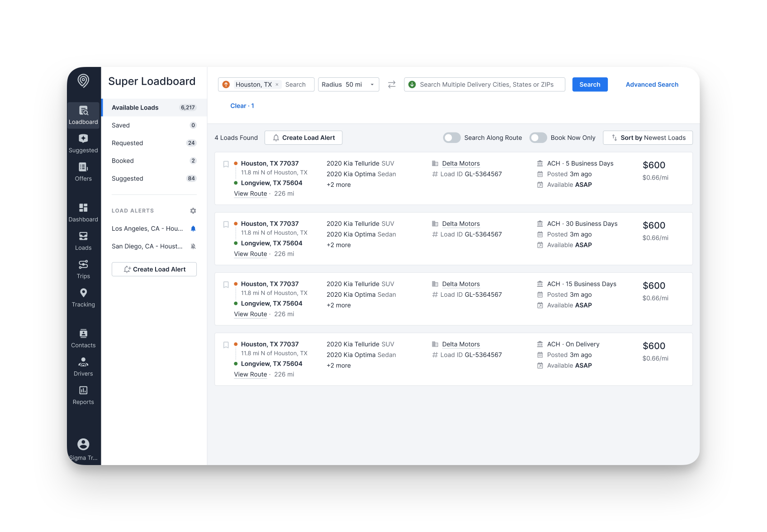This screenshot has height=532, width=767.
Task: Open the Reports sidebar section
Action: [x=83, y=395]
